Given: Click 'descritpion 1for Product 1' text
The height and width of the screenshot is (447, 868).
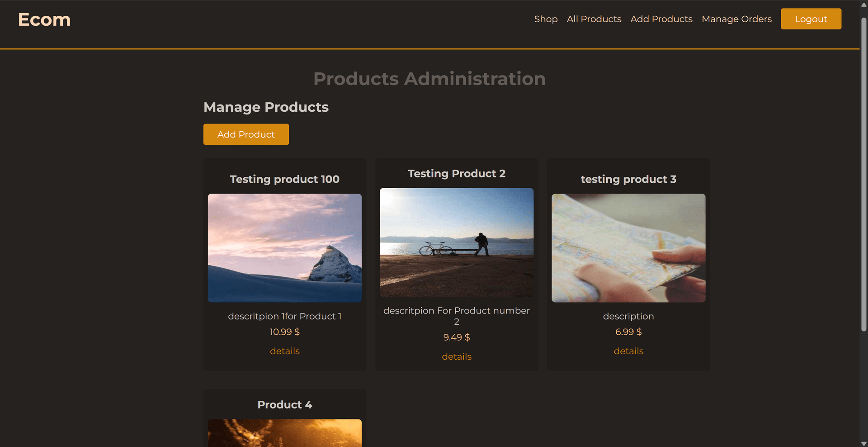Looking at the screenshot, I should 285,316.
